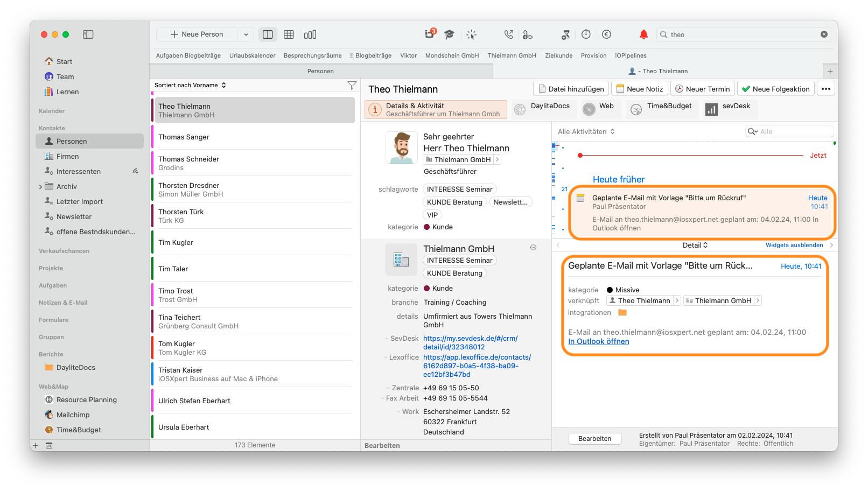The height and width of the screenshot is (491, 868).
Task: Open Urlaubskalender favorites bar item
Action: coord(252,55)
